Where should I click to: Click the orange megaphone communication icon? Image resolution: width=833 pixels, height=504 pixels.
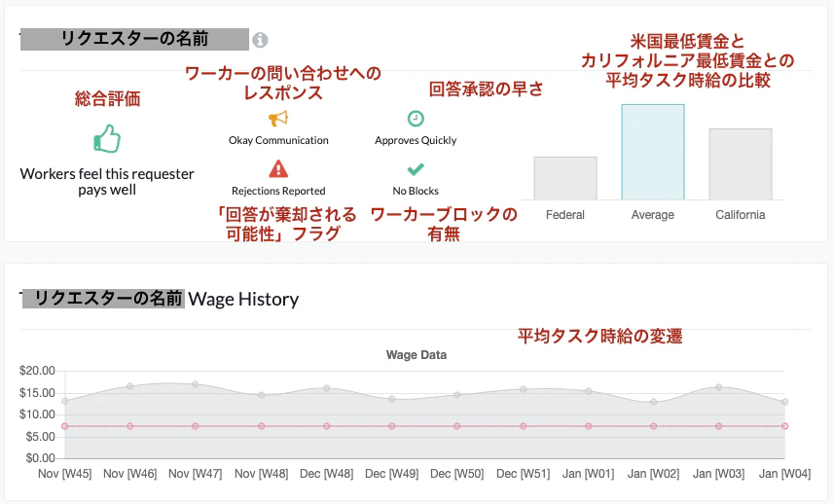[x=278, y=119]
